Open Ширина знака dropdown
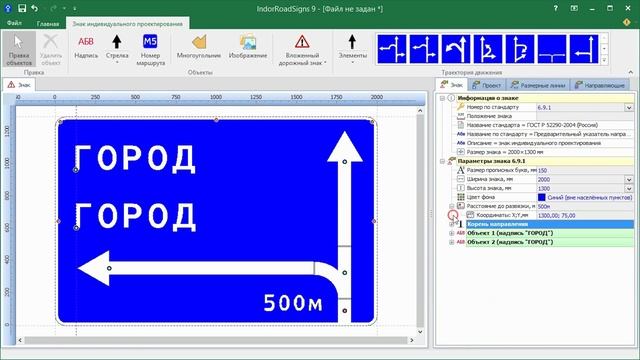Image resolution: width=640 pixels, height=360 pixels. point(629,179)
